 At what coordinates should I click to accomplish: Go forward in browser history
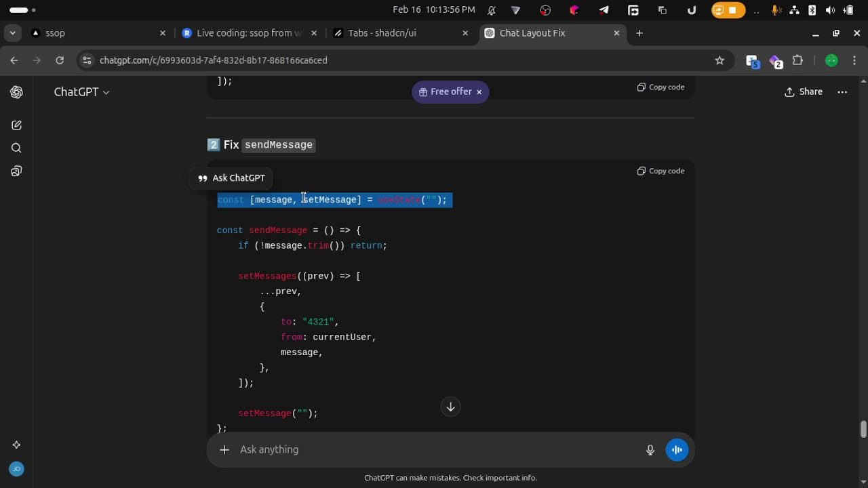(x=37, y=60)
